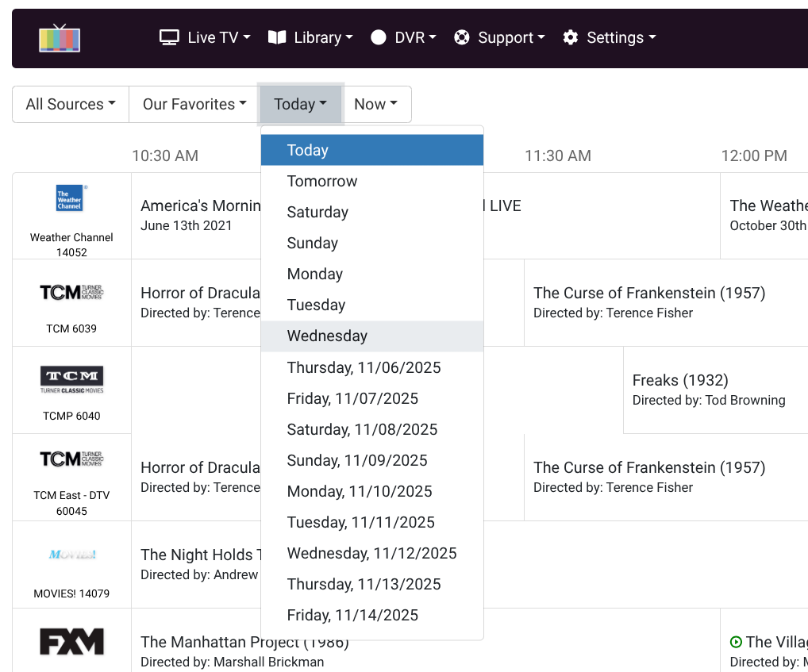Open the Live TV menu
Image resolution: width=808 pixels, height=672 pixels.
click(x=205, y=37)
